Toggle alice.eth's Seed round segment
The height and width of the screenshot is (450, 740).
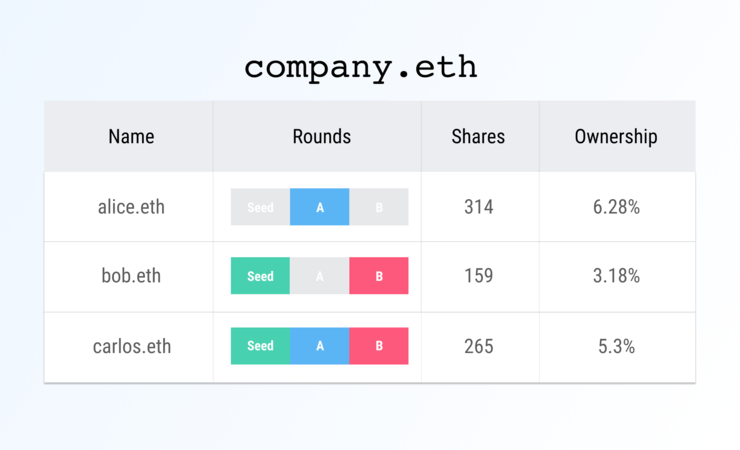260,207
